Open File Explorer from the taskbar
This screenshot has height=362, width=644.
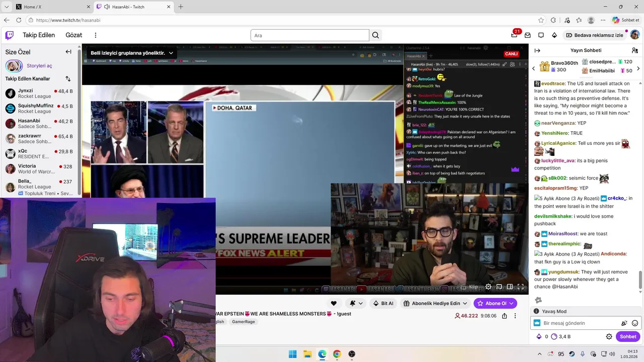click(x=307, y=354)
